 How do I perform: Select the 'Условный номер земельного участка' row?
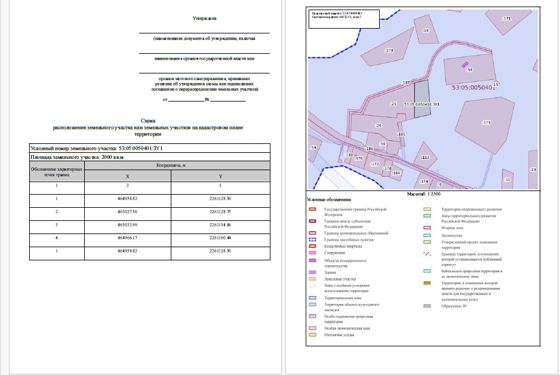tap(150, 148)
